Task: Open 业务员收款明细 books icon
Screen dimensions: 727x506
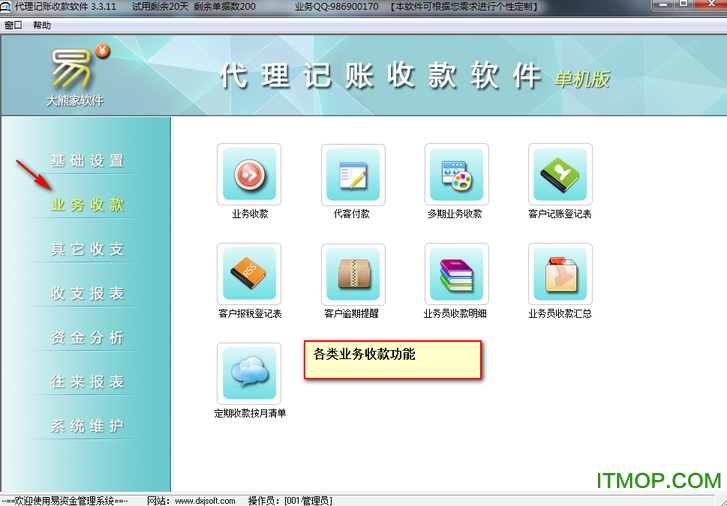Action: click(456, 274)
